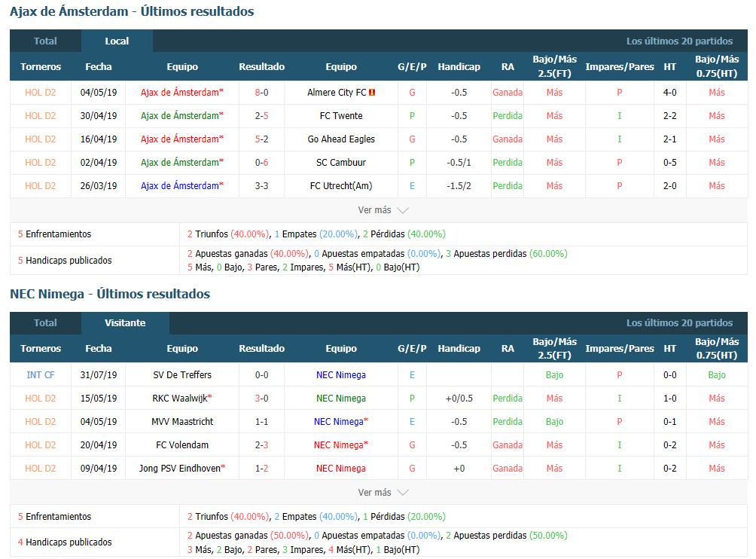Click the -1.5/2 handicap value

(x=459, y=185)
